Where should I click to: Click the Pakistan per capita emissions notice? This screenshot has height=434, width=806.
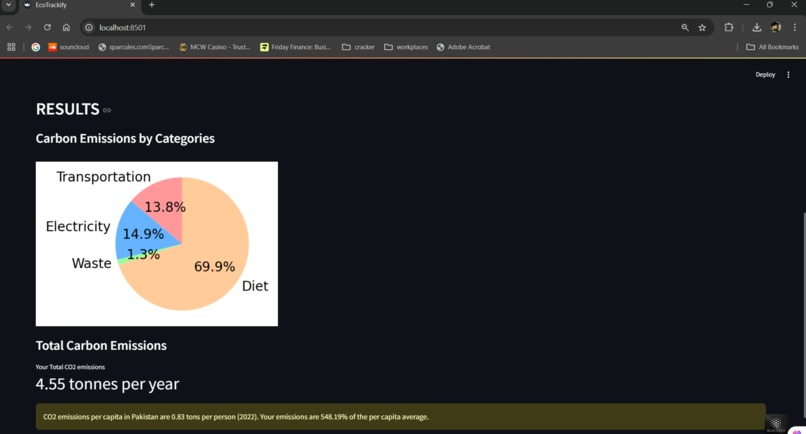pos(400,417)
